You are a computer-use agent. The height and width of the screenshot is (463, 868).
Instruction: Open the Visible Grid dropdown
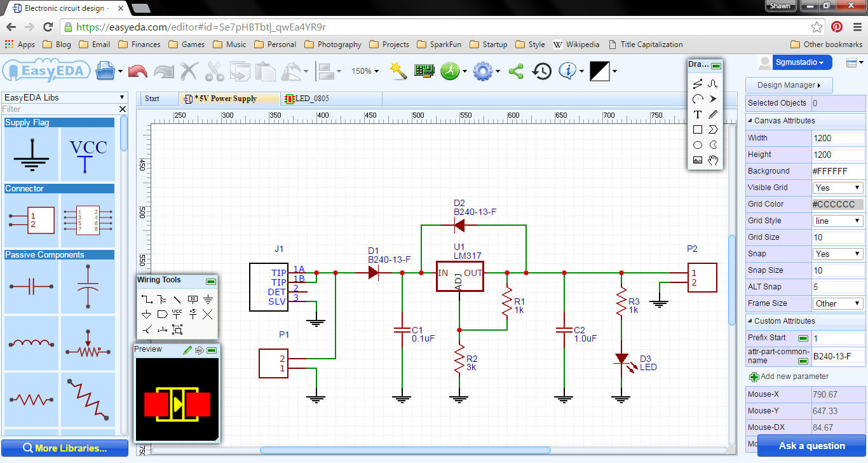pyautogui.click(x=837, y=187)
